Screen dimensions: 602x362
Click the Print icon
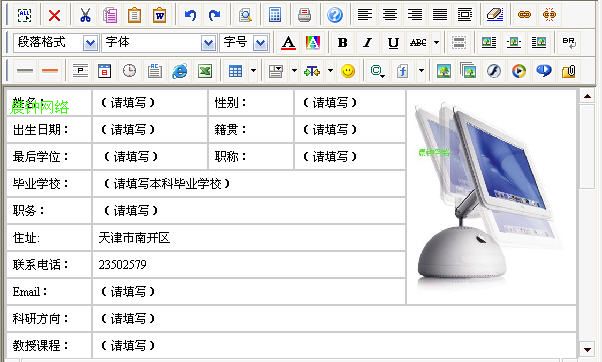point(304,15)
